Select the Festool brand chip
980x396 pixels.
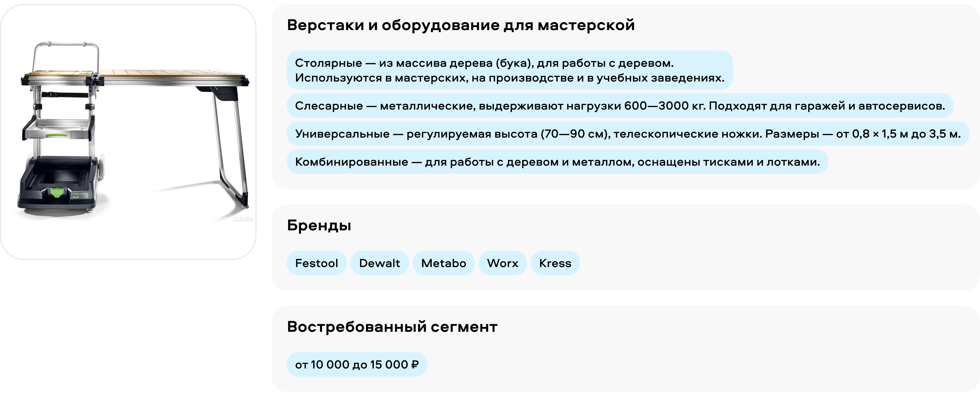click(316, 263)
